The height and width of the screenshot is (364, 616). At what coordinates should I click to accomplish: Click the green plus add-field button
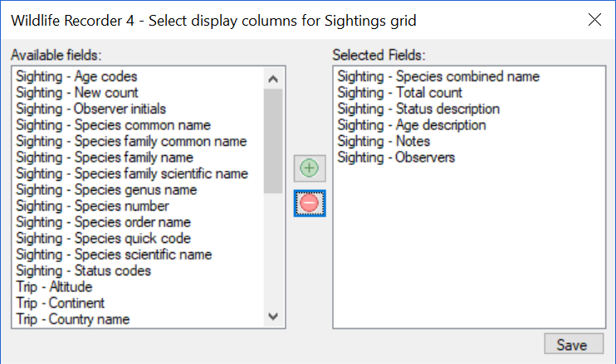click(x=310, y=168)
